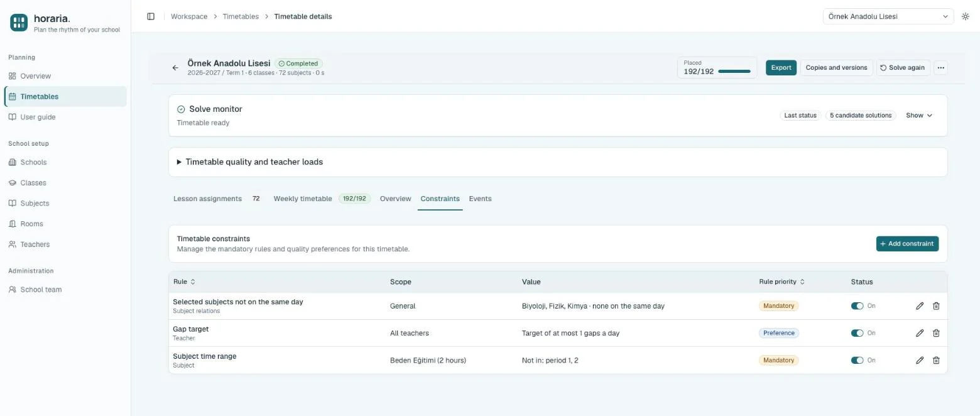Open the Classes section
The width and height of the screenshot is (980, 416).
point(65,183)
